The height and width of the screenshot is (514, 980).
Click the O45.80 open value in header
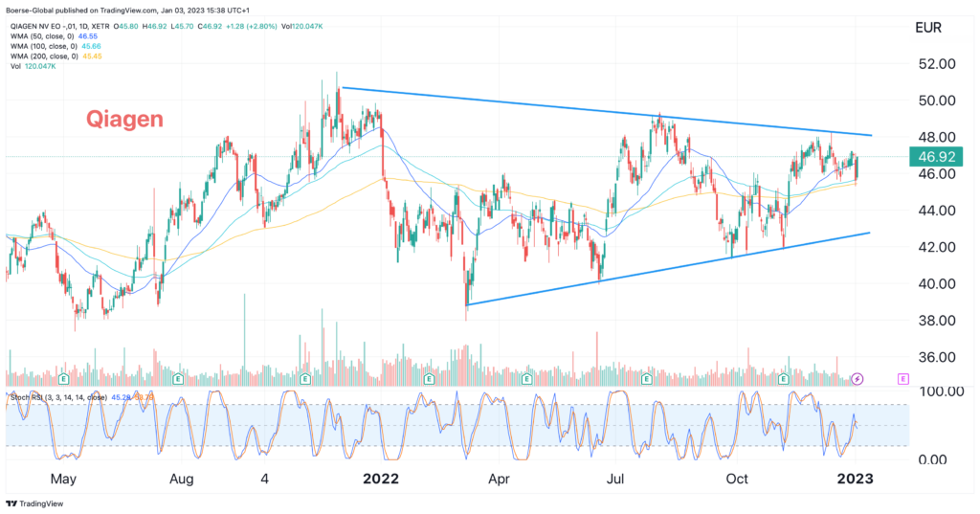tap(127, 26)
